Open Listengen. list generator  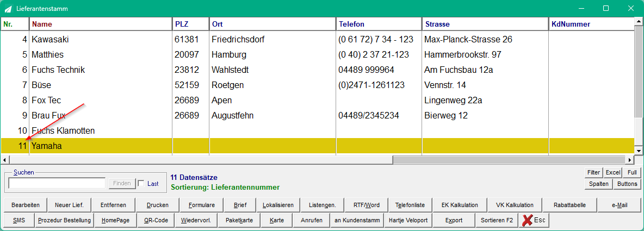[x=322, y=205]
